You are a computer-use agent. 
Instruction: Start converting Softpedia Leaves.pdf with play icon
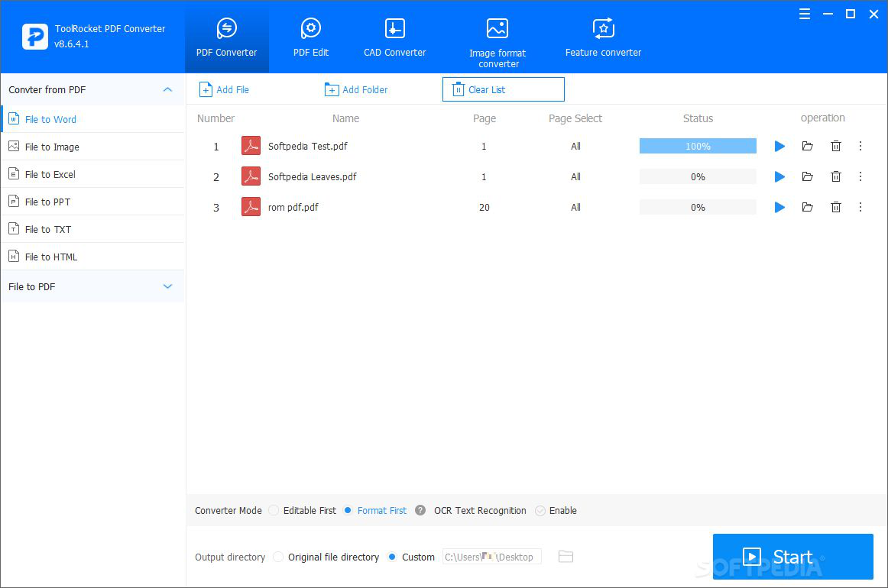point(779,176)
